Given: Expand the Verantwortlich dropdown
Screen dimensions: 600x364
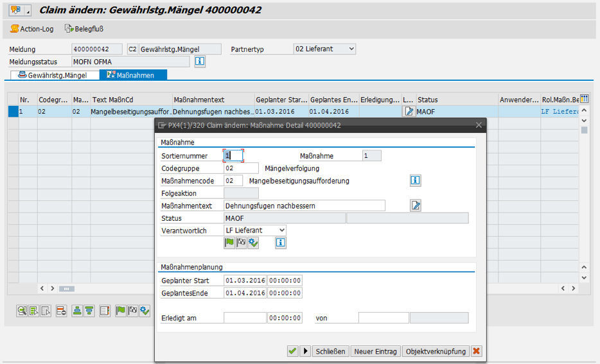Looking at the screenshot, I should click(x=281, y=230).
